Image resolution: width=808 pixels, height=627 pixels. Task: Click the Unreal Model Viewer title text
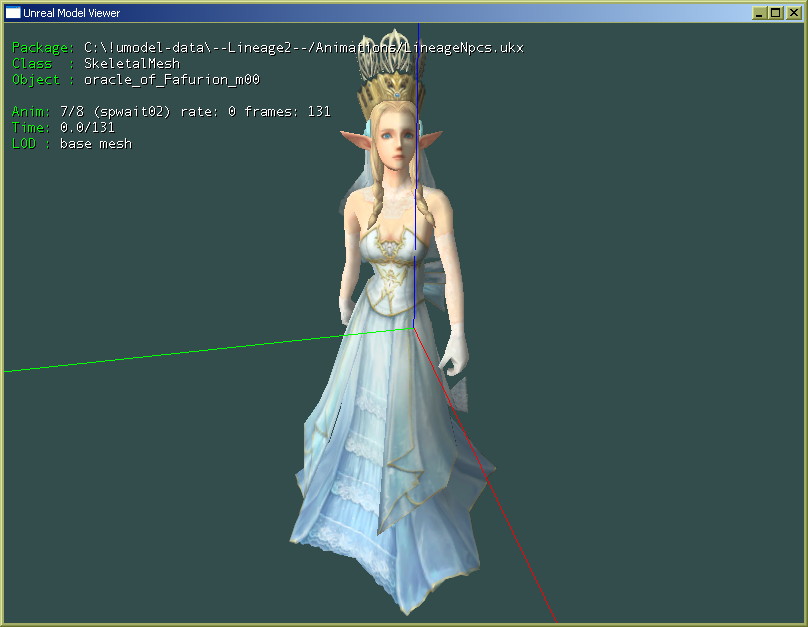pos(71,13)
